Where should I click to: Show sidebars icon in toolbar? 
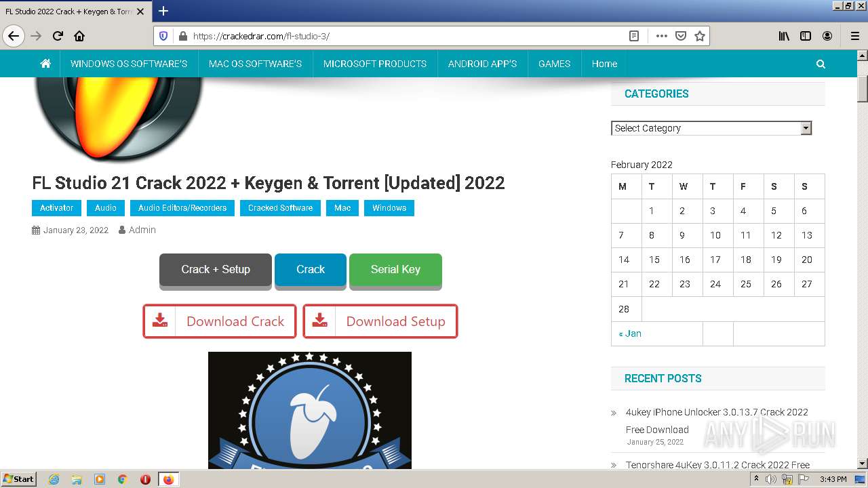806,36
